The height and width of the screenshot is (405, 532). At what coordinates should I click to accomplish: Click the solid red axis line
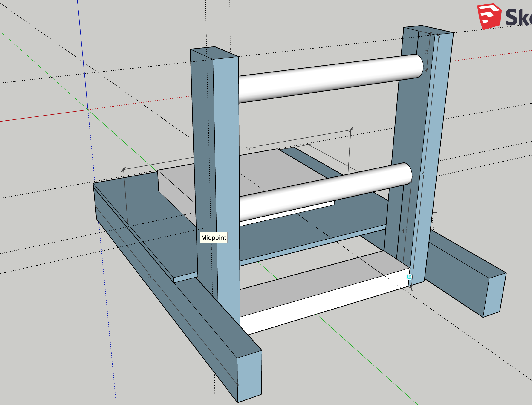click(x=43, y=116)
